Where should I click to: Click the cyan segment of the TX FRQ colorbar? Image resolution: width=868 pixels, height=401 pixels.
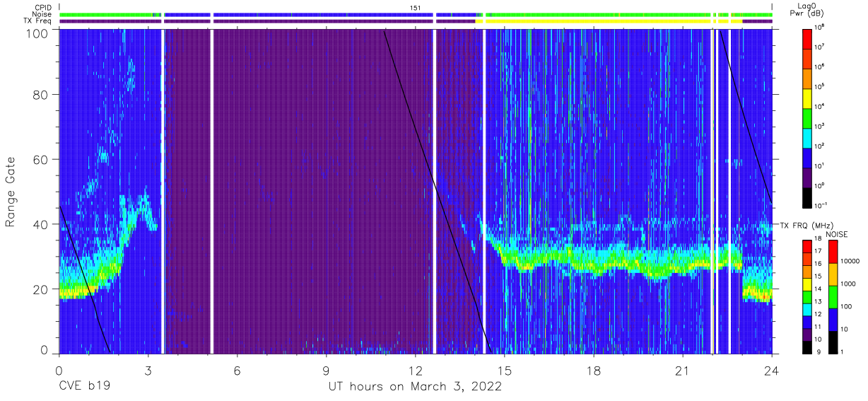click(807, 308)
